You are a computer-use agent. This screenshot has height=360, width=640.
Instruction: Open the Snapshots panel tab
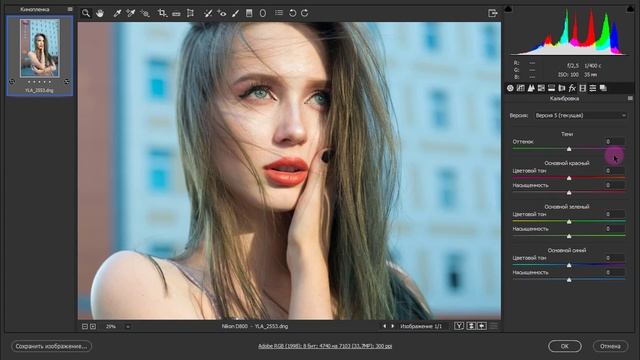pyautogui.click(x=603, y=88)
